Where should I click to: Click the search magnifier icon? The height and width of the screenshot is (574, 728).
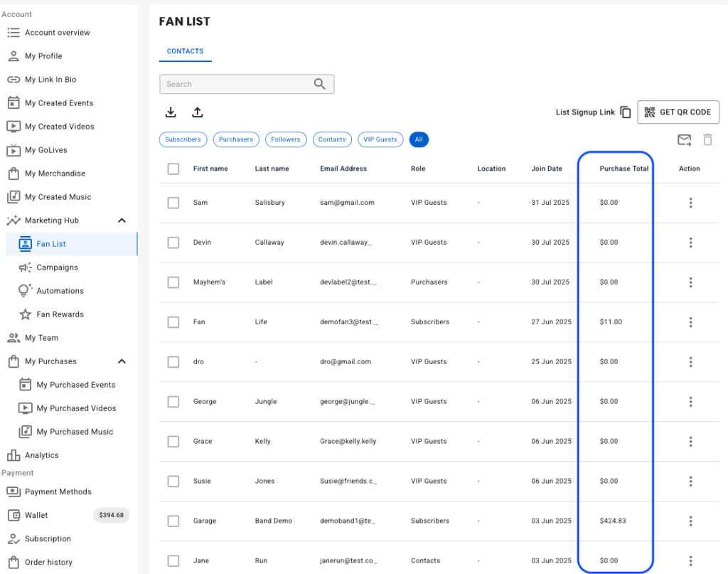click(x=320, y=84)
